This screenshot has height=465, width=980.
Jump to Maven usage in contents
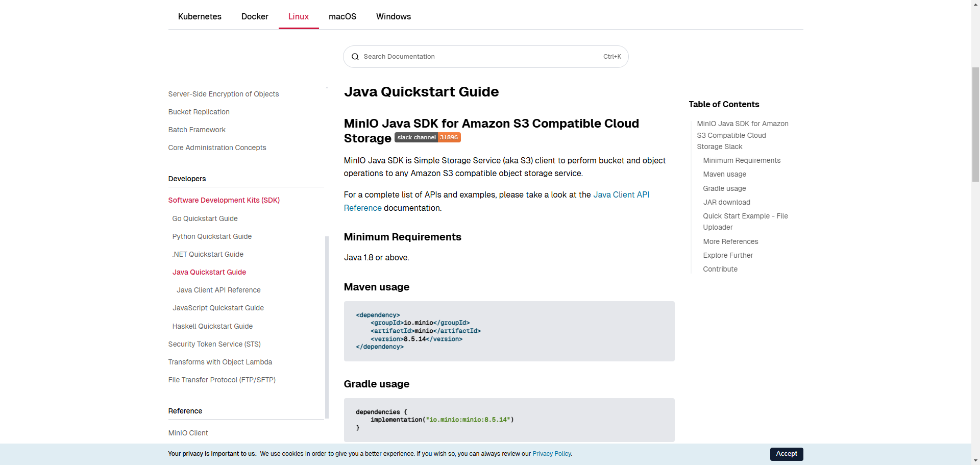[724, 174]
